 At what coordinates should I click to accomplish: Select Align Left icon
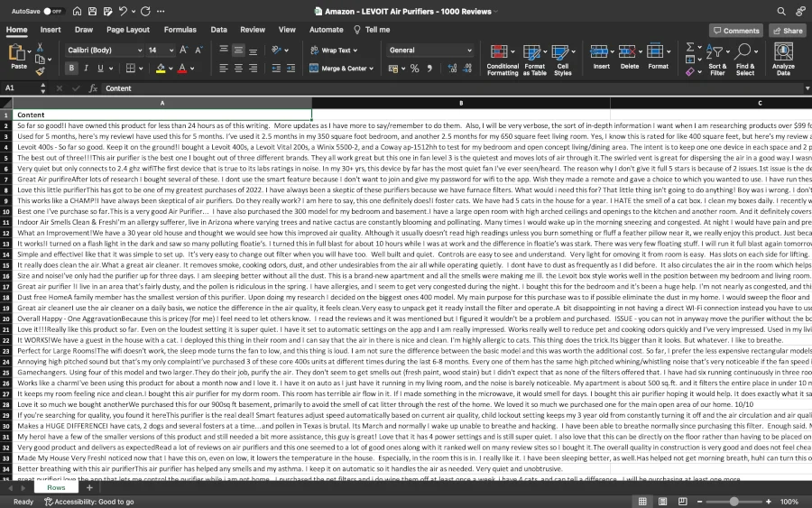224,68
